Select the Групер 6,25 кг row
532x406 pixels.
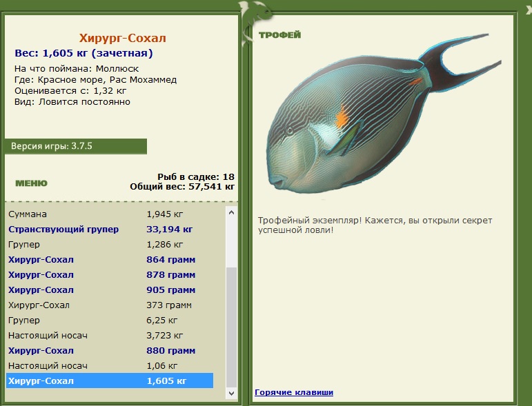110,321
